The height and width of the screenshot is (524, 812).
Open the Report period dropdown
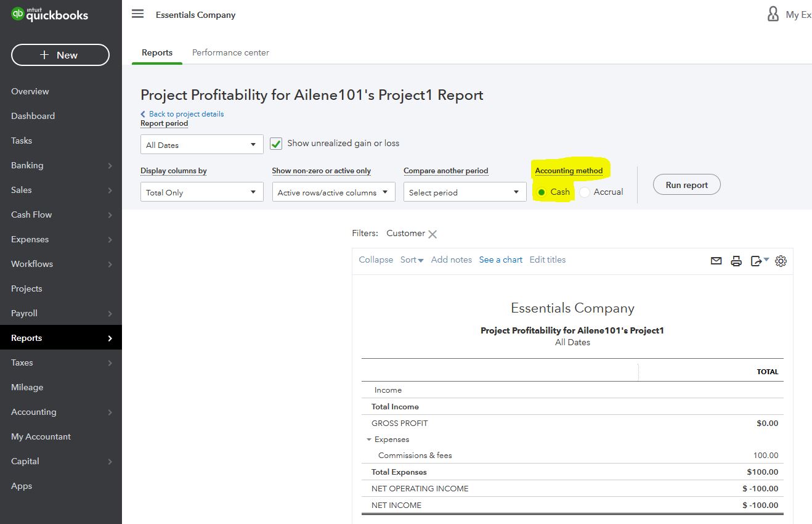pos(201,144)
